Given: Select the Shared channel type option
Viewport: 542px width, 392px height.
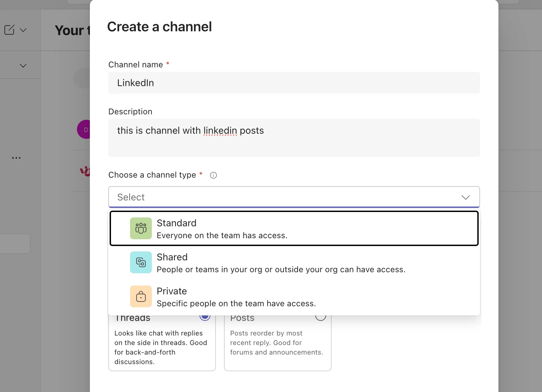Looking at the screenshot, I should 294,262.
